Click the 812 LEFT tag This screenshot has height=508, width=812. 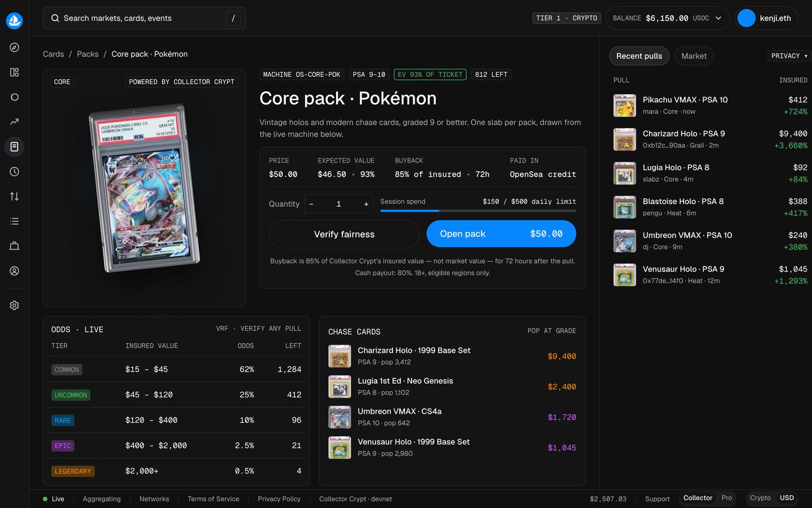pos(491,75)
